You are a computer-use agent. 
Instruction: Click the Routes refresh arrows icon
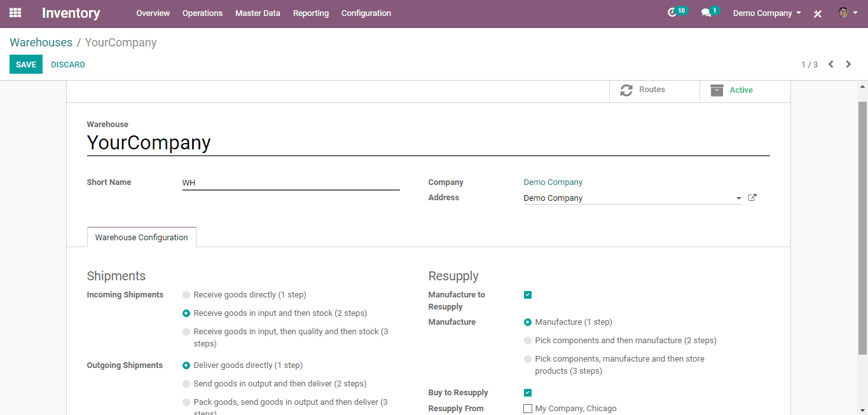point(626,90)
